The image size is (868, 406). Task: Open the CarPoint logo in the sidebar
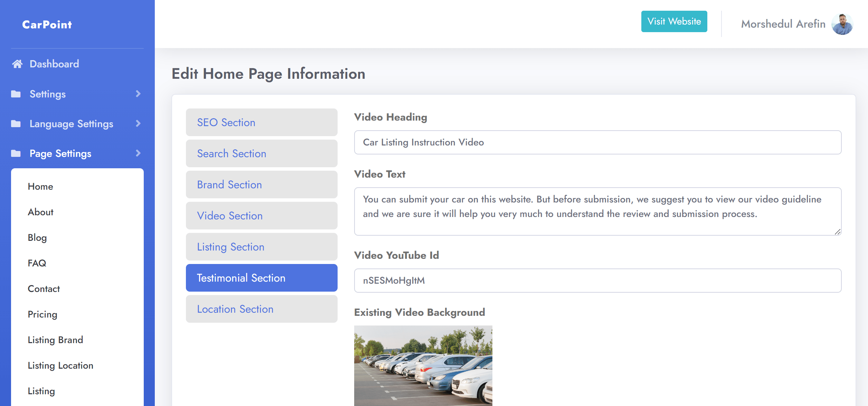tap(47, 24)
